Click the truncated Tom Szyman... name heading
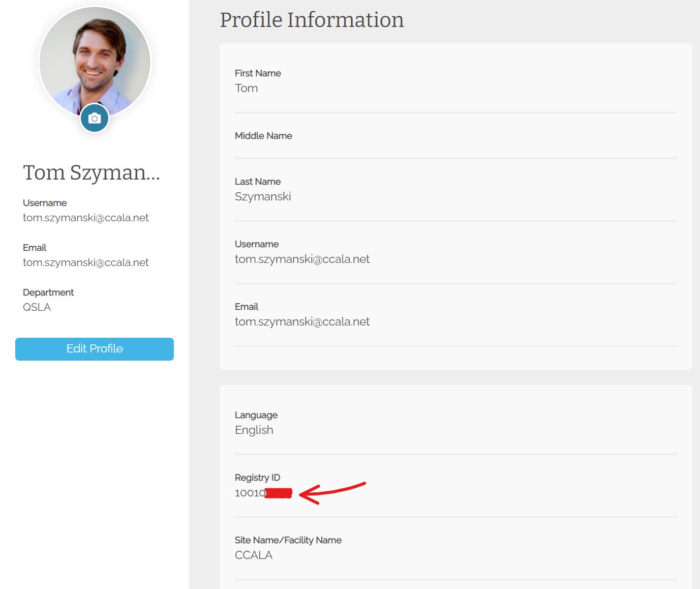 click(x=92, y=173)
